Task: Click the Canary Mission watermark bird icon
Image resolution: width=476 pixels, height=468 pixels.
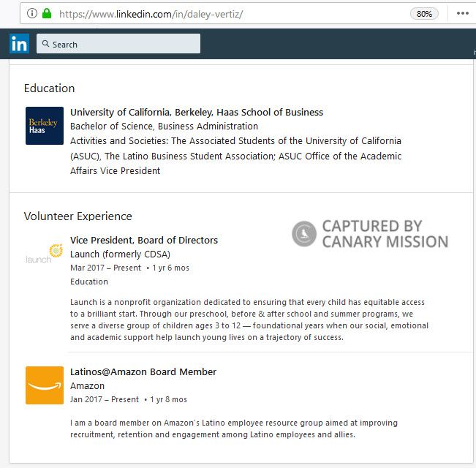Action: tap(303, 234)
